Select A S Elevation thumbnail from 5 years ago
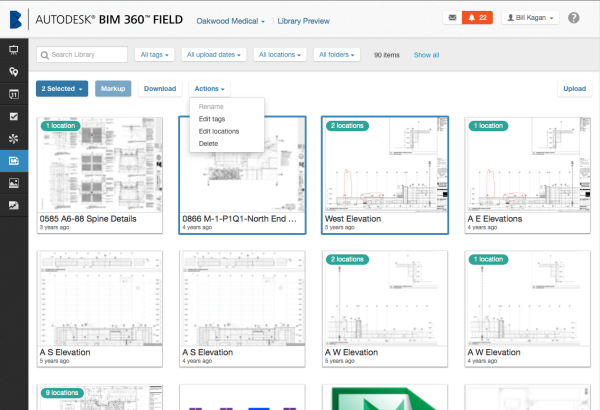Image resolution: width=600 pixels, height=410 pixels. [x=100, y=299]
